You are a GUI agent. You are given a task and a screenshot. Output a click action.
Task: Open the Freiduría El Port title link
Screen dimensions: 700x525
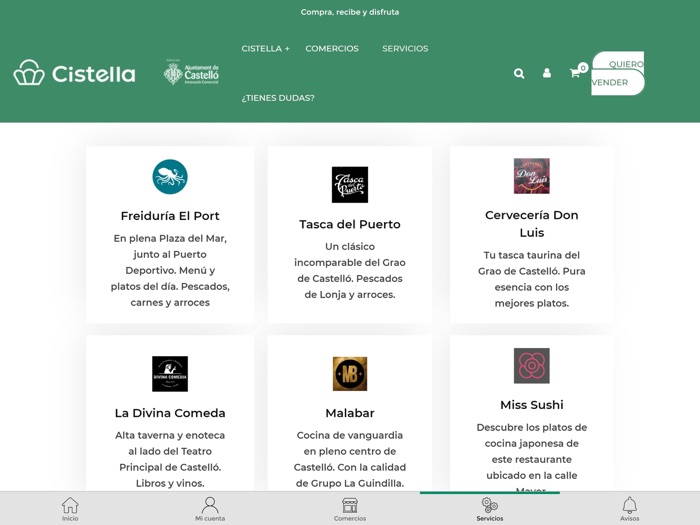click(170, 216)
